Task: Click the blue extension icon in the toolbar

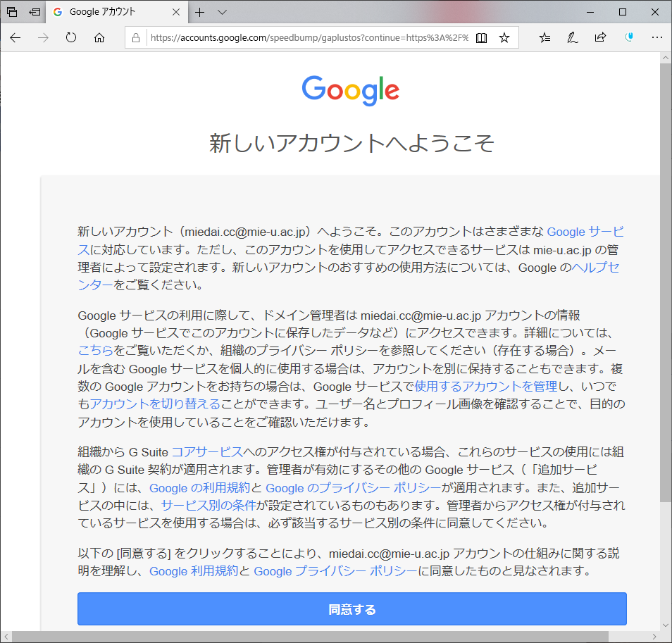Action: [x=629, y=37]
